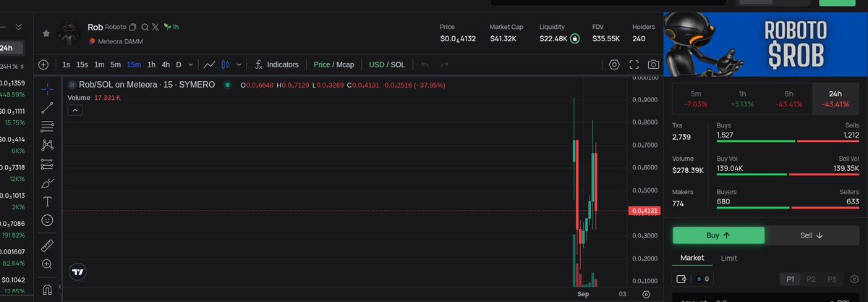Open the emoji/sticker tool

[47, 219]
